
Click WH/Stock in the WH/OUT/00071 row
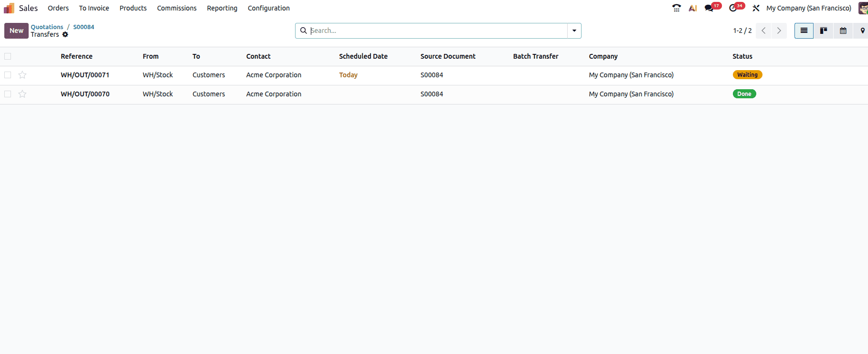pos(158,75)
